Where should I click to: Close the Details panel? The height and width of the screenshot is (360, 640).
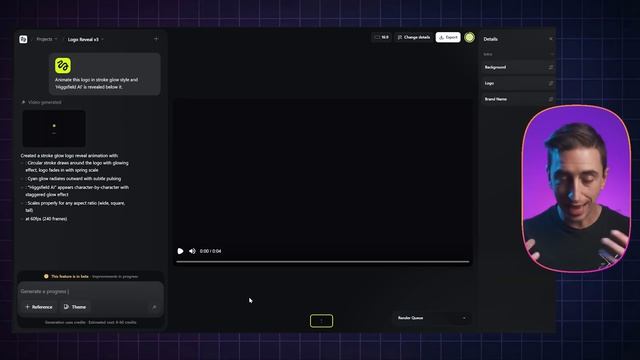(551, 39)
